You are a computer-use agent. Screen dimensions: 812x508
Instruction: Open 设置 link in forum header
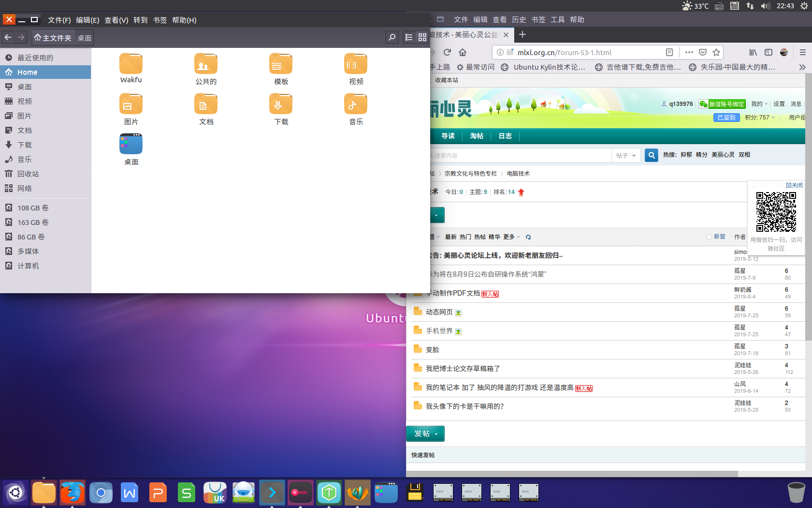779,104
